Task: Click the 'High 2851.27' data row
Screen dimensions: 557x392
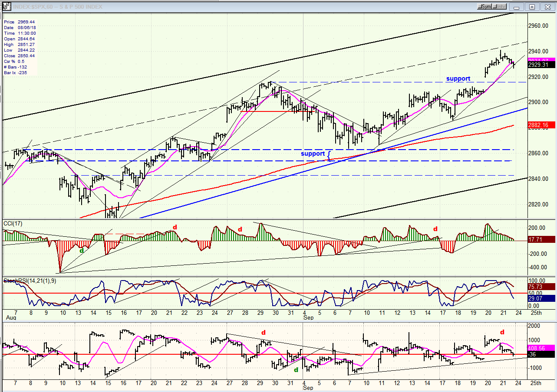Action: click(x=19, y=44)
